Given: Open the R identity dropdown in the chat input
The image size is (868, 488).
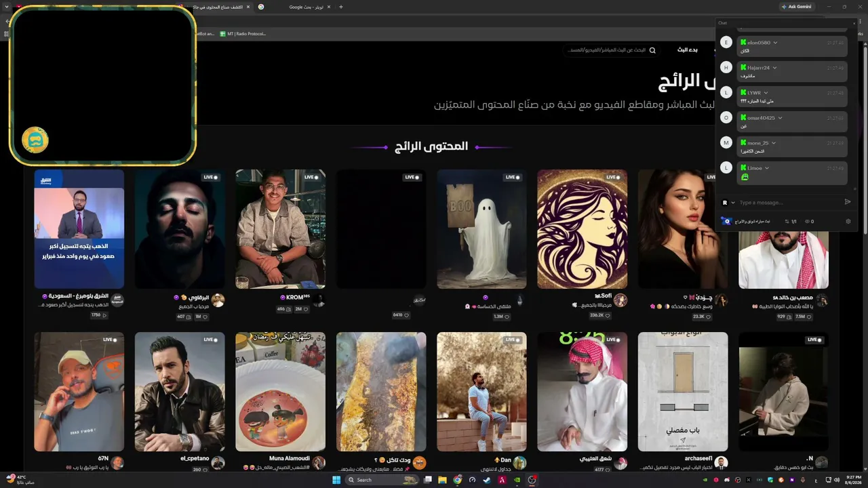Looking at the screenshot, I should (x=728, y=203).
